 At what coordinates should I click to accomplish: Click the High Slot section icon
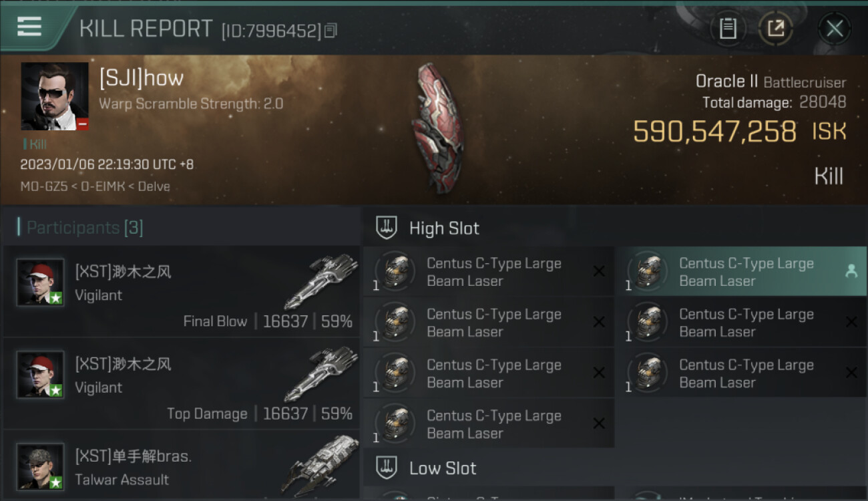tap(387, 228)
